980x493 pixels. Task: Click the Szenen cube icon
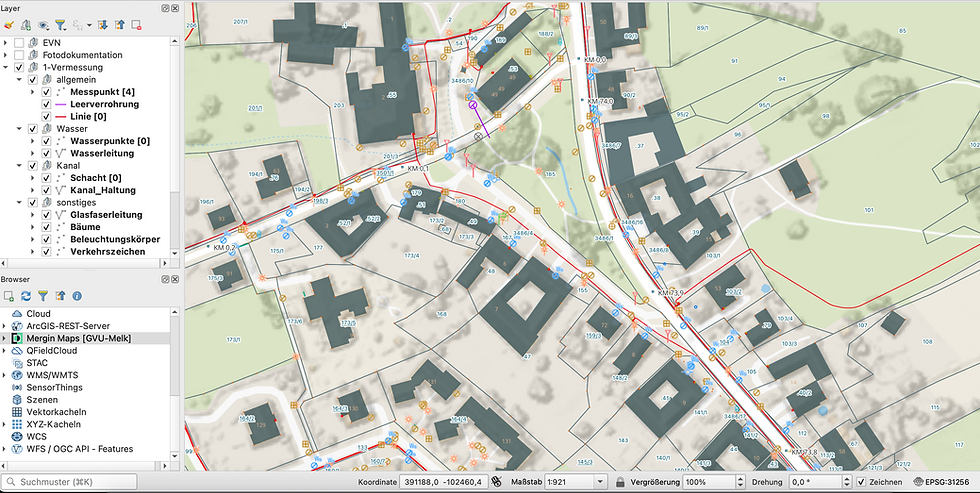pos(16,399)
